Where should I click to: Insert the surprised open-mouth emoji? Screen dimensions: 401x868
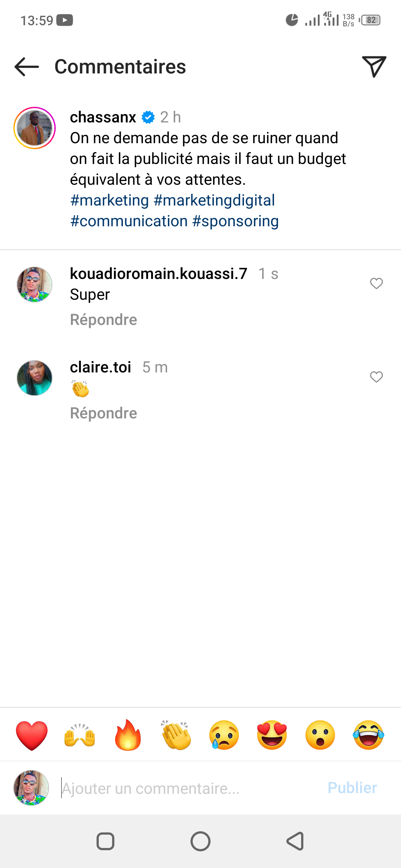coord(320,735)
